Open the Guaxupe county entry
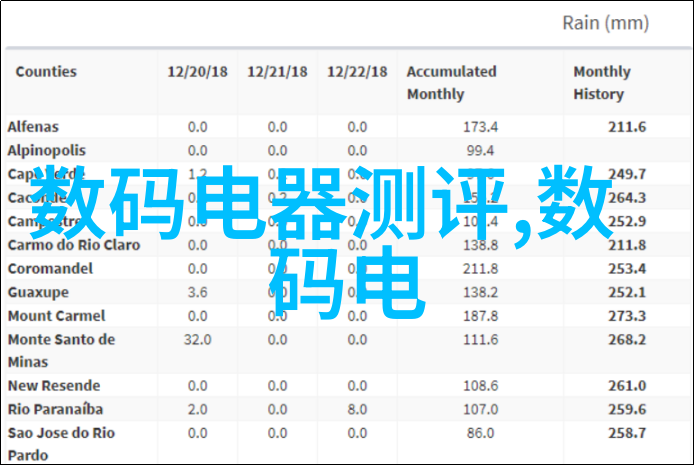Image resolution: width=695 pixels, height=466 pixels. pos(38,292)
